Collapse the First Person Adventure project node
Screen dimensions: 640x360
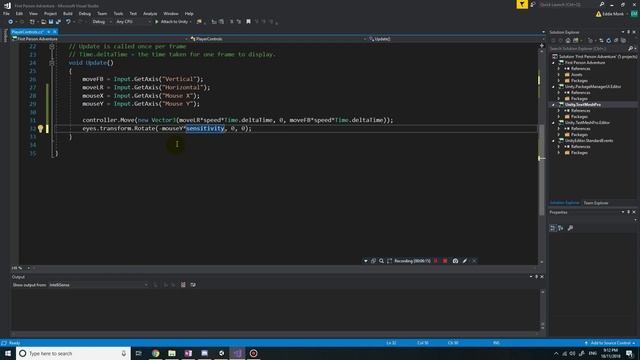tap(554, 63)
